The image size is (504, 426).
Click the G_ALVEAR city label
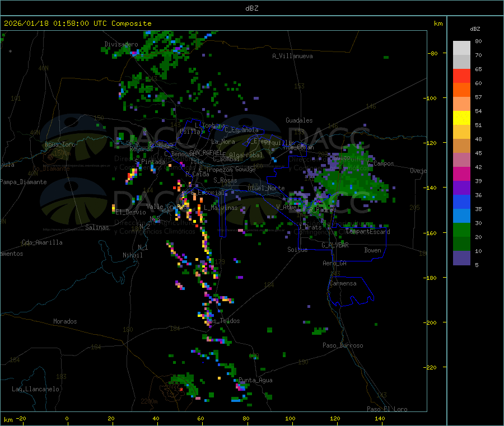335,245
